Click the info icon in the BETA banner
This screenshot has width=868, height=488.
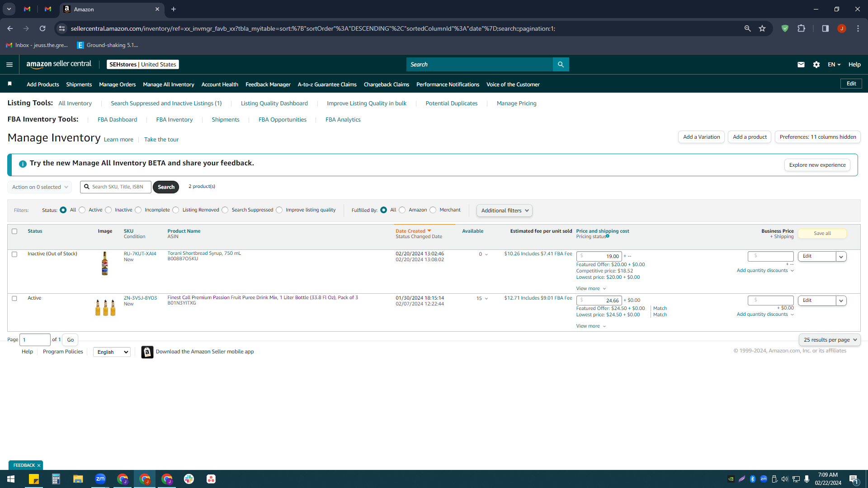pyautogui.click(x=23, y=164)
